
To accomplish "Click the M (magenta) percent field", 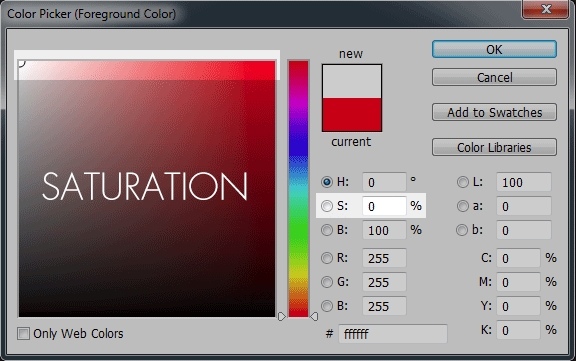I will pos(518,282).
